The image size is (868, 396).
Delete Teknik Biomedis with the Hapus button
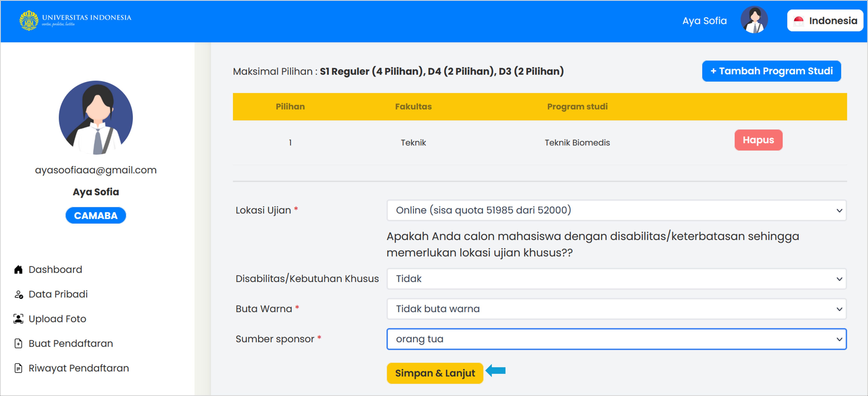click(x=758, y=140)
